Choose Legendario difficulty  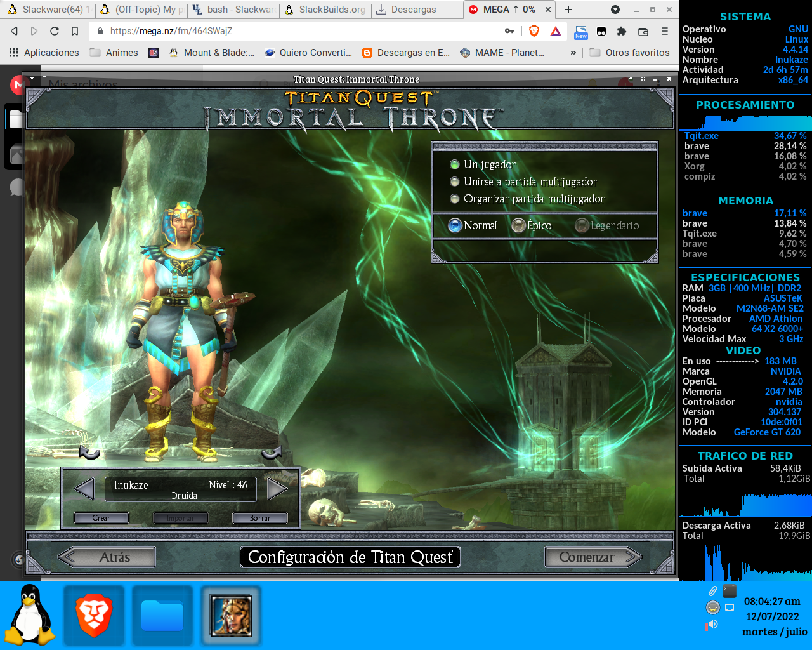coord(607,225)
